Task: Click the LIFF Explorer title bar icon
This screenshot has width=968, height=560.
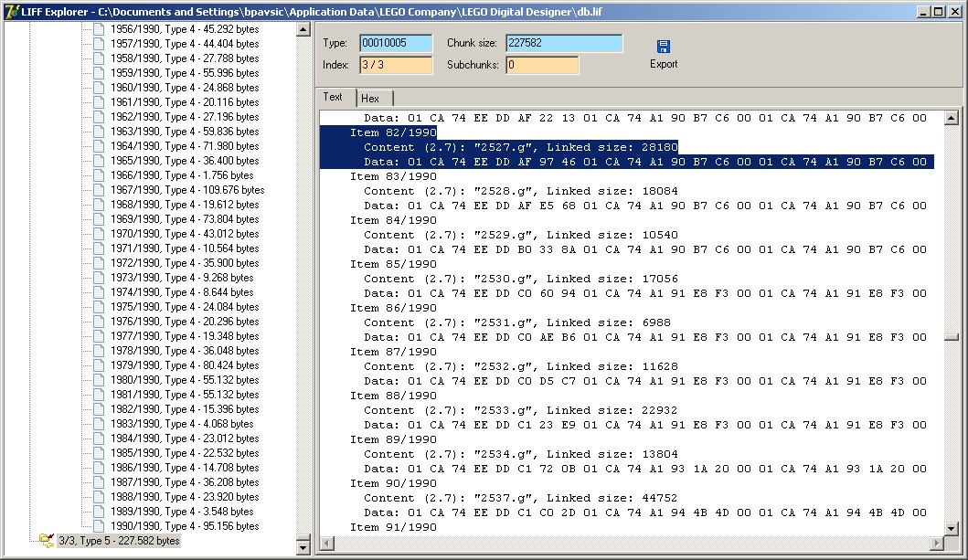Action: [12, 12]
